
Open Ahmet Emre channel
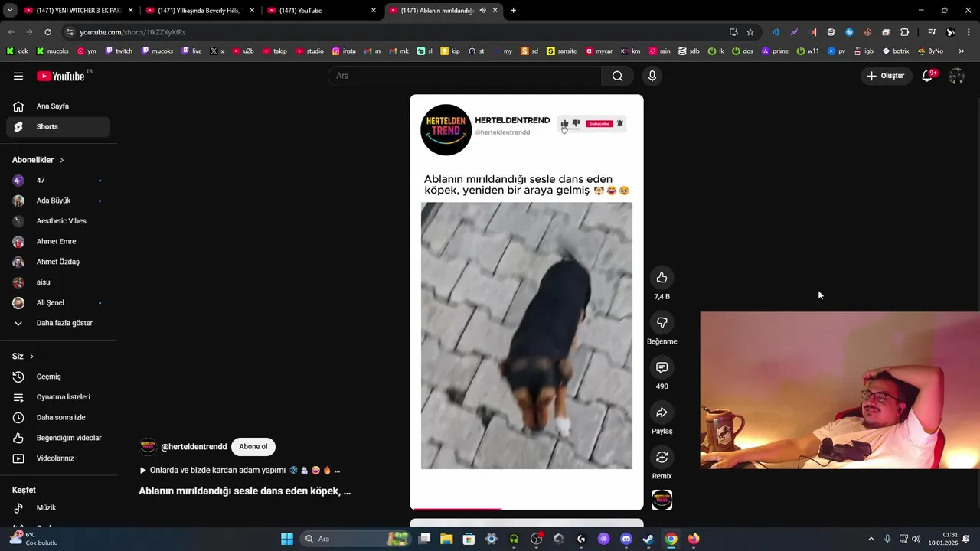pyautogui.click(x=58, y=242)
